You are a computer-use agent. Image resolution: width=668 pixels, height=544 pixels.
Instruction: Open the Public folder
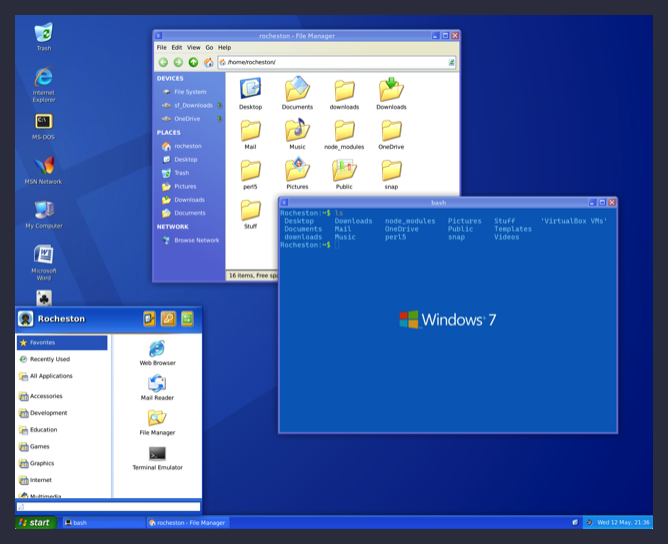[x=344, y=174]
